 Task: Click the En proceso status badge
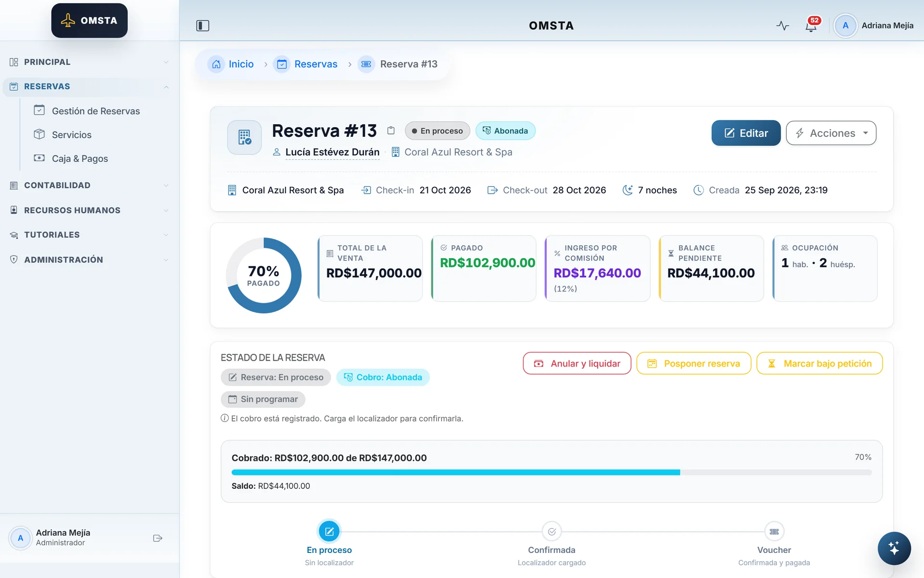(437, 131)
